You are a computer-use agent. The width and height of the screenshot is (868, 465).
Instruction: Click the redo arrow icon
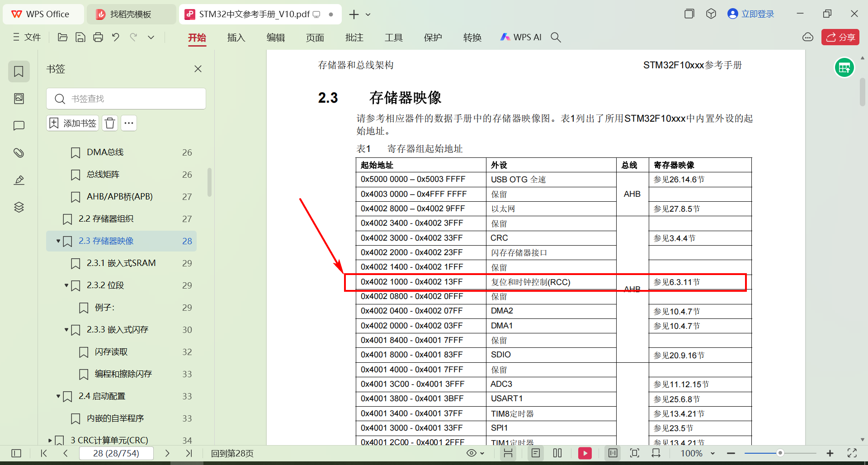pos(133,37)
